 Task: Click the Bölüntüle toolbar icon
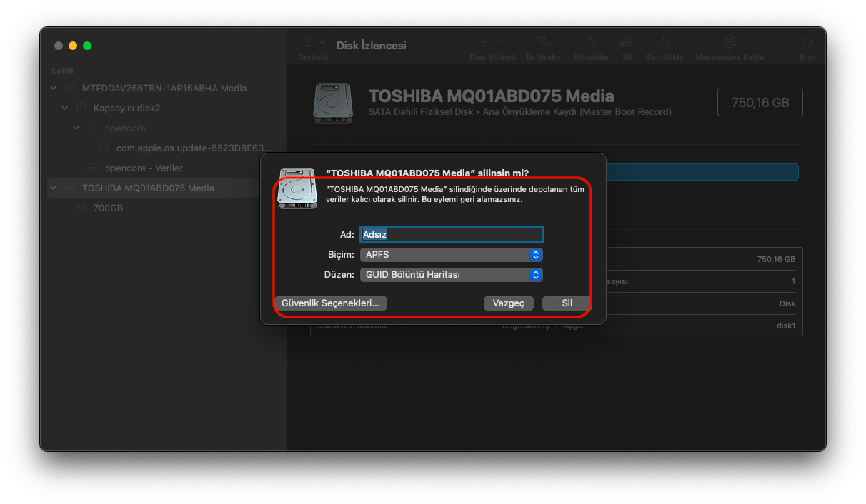(x=591, y=43)
